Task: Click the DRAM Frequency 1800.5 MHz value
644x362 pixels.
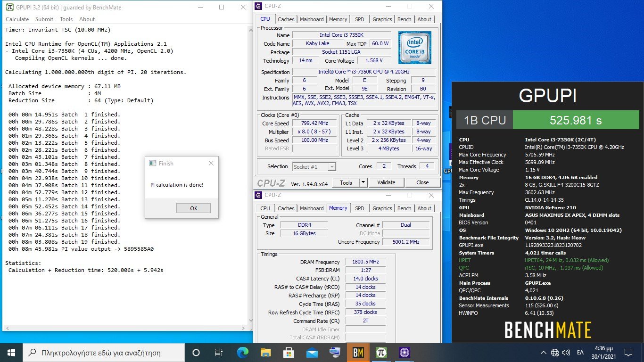Action: pyautogui.click(x=365, y=262)
